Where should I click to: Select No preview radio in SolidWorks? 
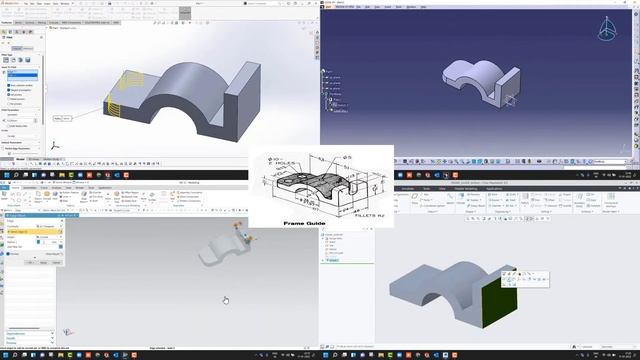[x=9, y=104]
